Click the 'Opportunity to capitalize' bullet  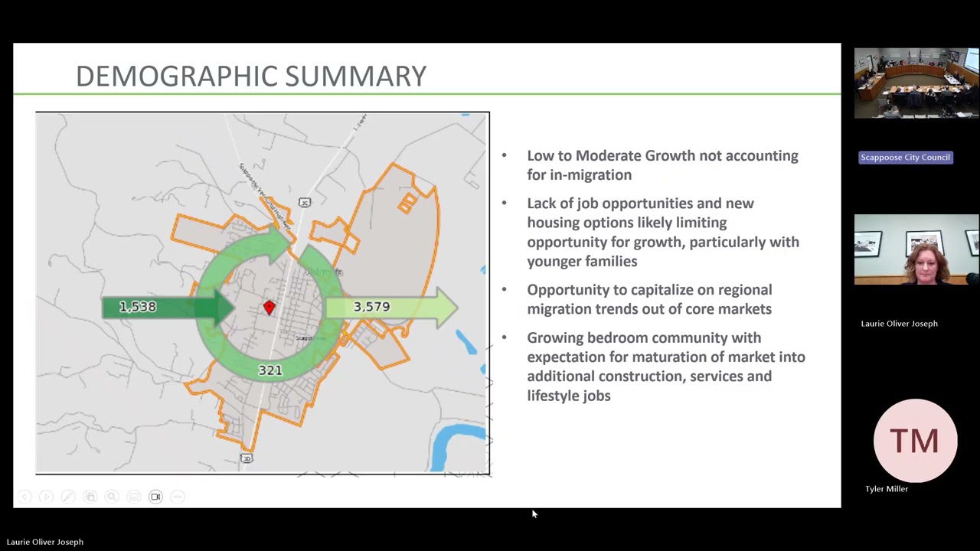click(x=649, y=299)
